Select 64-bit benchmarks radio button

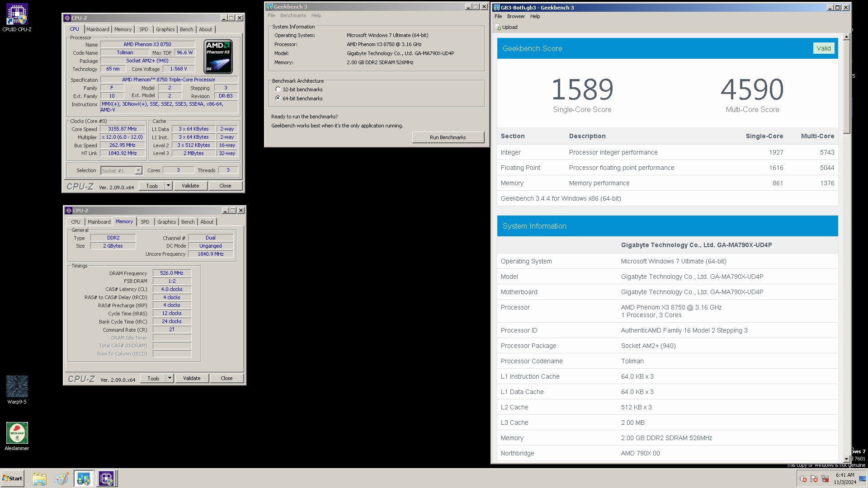click(278, 98)
